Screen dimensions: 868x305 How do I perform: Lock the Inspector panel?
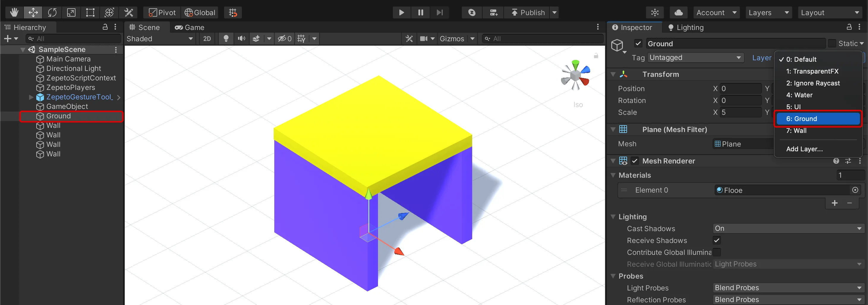point(849,27)
